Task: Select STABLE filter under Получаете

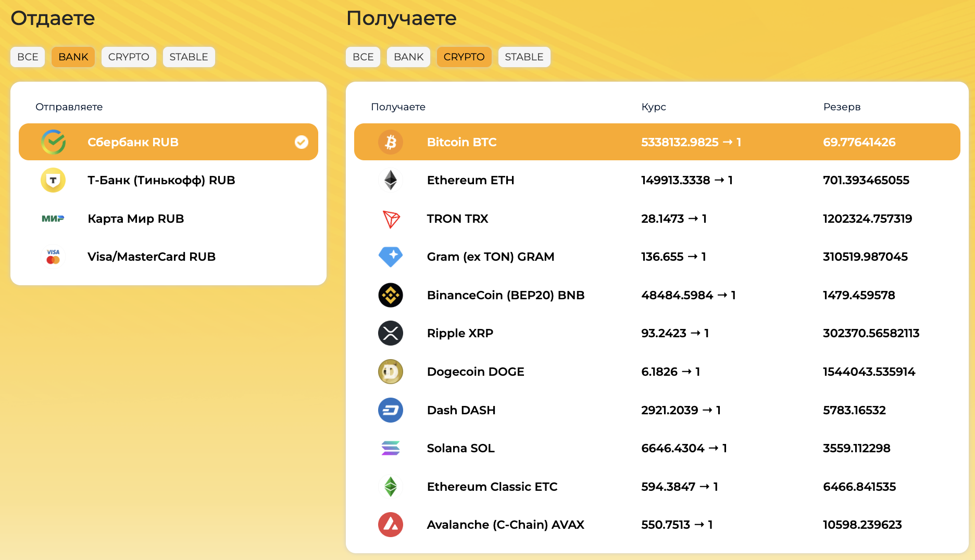Action: pos(524,57)
